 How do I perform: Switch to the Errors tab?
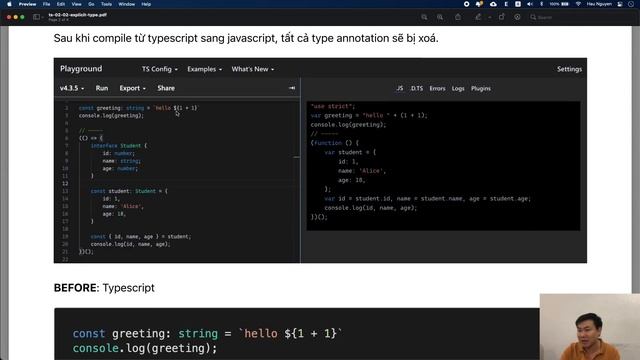[x=437, y=88]
